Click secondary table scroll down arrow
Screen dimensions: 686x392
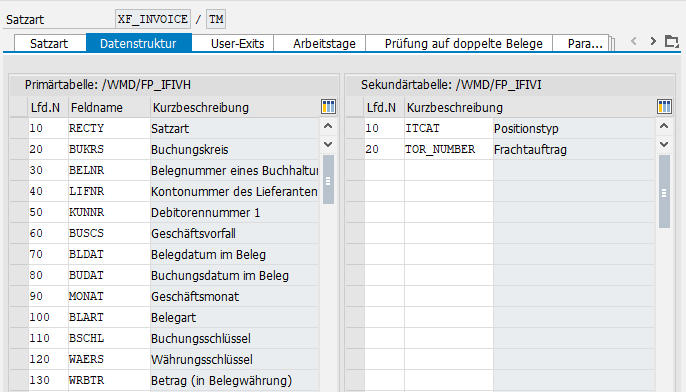(x=664, y=144)
